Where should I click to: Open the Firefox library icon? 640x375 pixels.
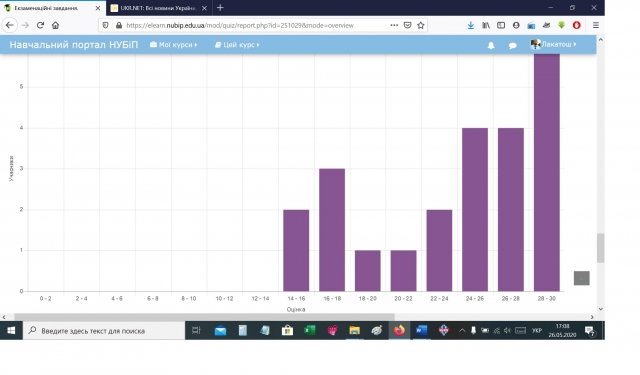pyautogui.click(x=486, y=25)
